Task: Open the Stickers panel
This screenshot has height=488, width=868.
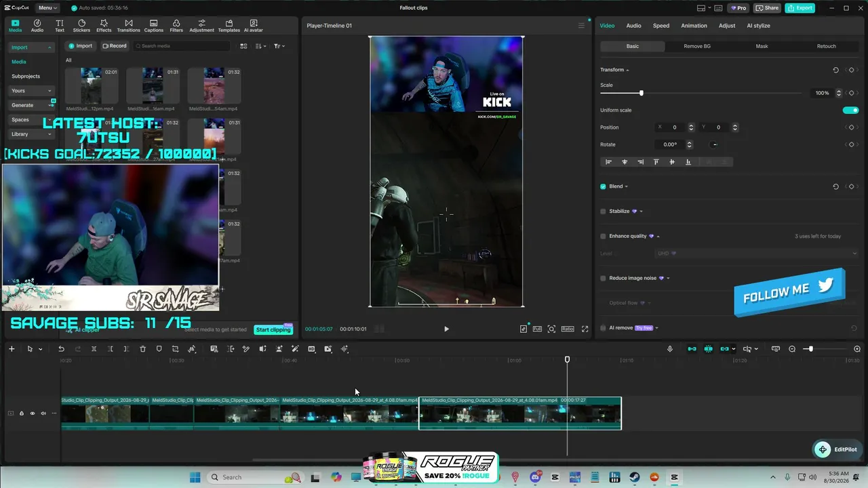Action: (81, 26)
